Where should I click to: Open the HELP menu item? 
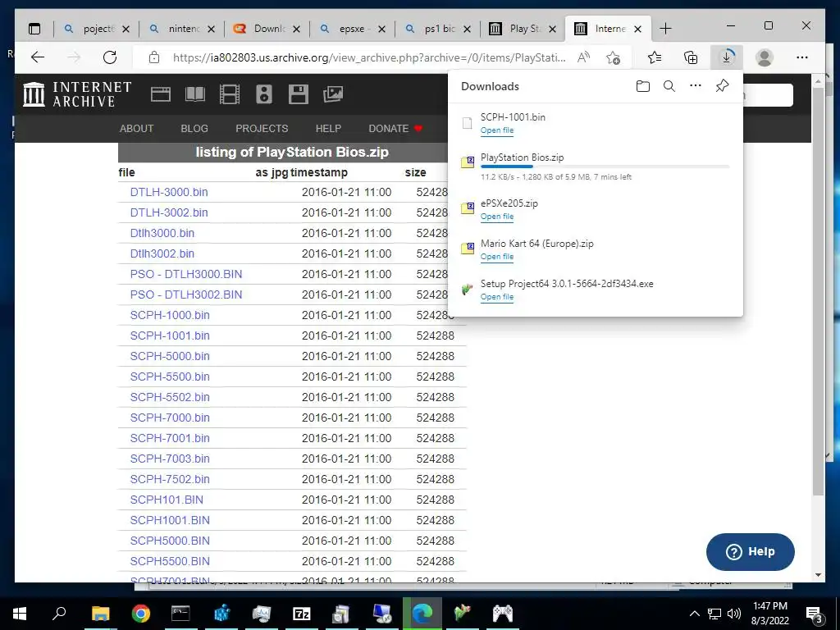[328, 129]
